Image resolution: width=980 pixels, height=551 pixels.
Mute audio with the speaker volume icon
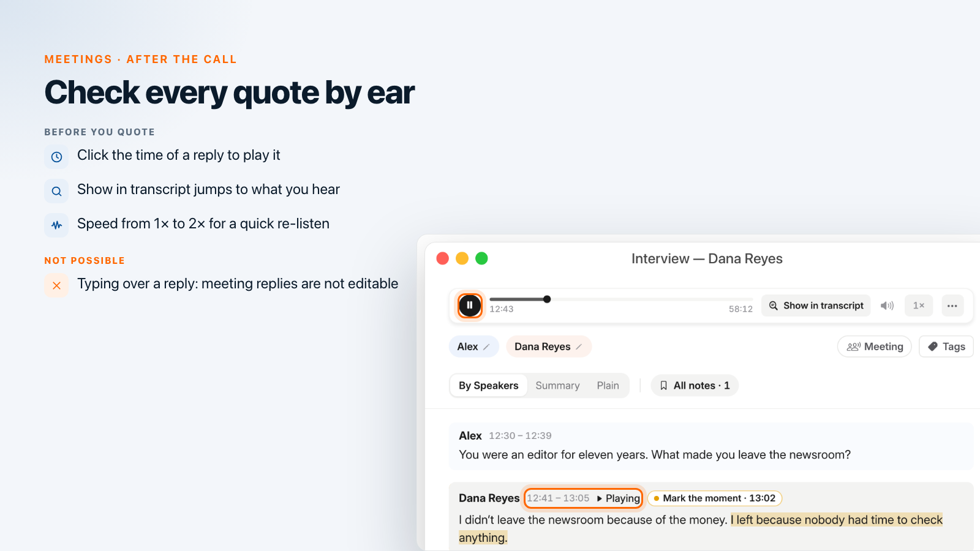(x=887, y=305)
